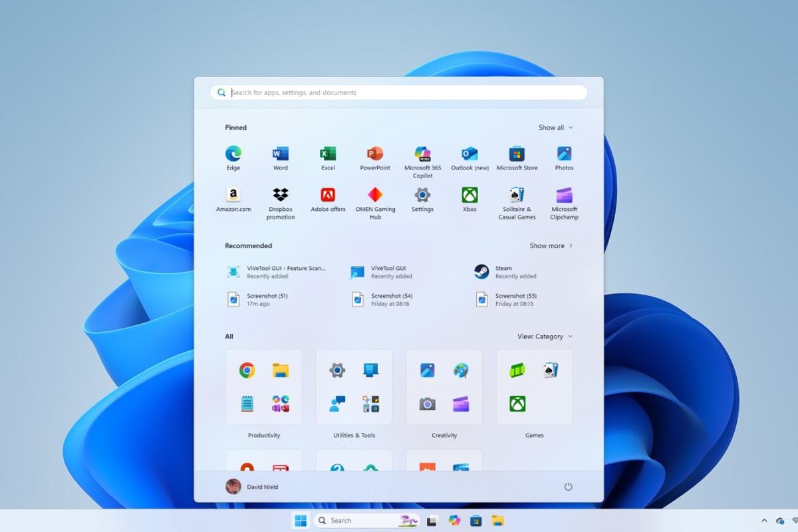Open Microsoft 365 Copilot

[422, 153]
